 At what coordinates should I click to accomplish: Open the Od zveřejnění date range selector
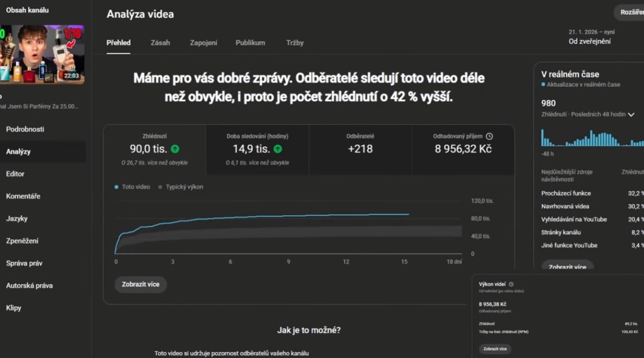[x=589, y=41]
